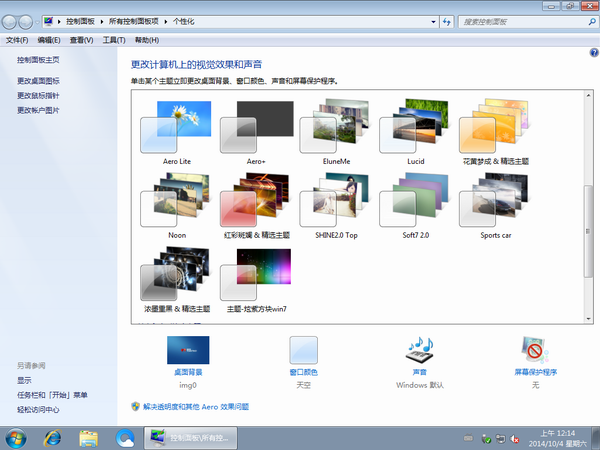Click the green-check device tray icon
This screenshot has height=450, width=600.
(486, 439)
